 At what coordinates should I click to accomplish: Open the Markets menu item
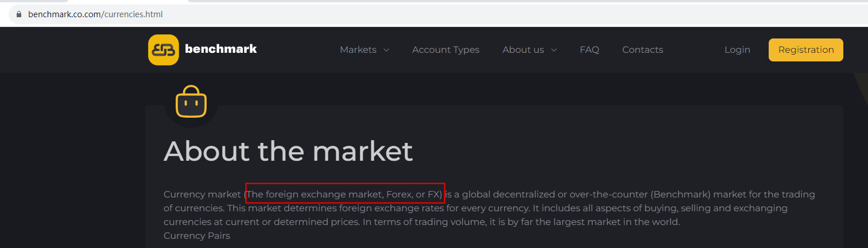click(x=358, y=50)
